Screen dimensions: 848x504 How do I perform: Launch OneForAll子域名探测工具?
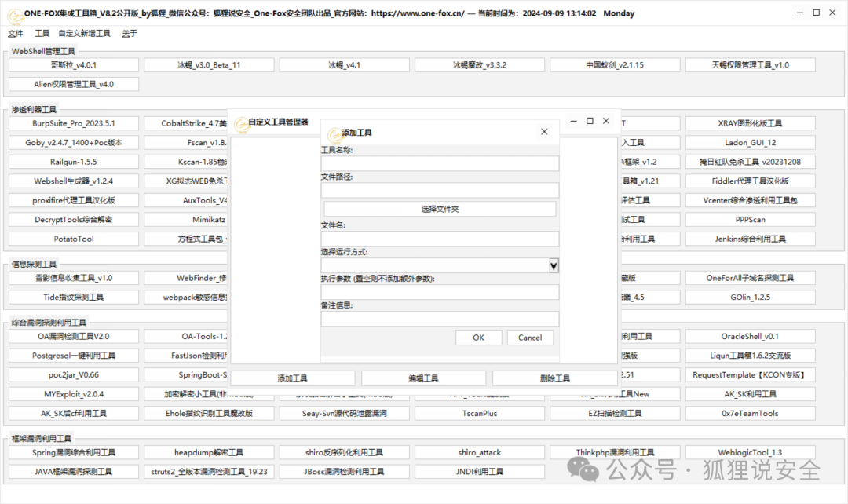[x=750, y=278]
